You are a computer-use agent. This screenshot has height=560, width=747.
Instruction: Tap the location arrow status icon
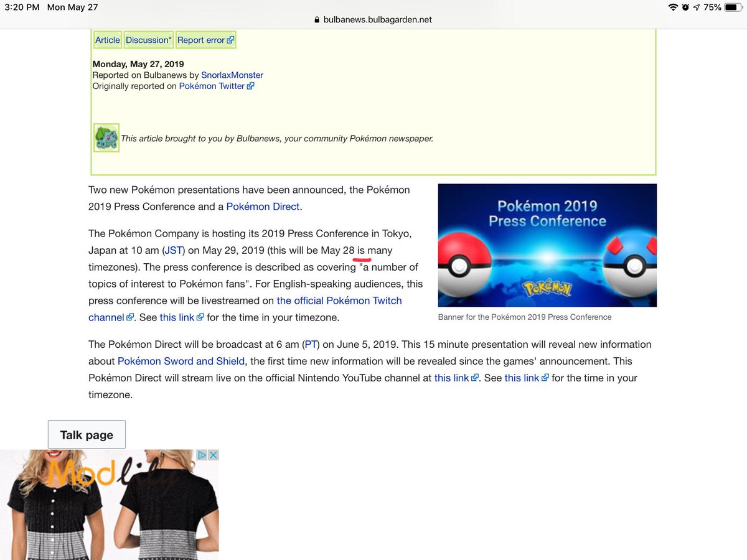tap(697, 7)
